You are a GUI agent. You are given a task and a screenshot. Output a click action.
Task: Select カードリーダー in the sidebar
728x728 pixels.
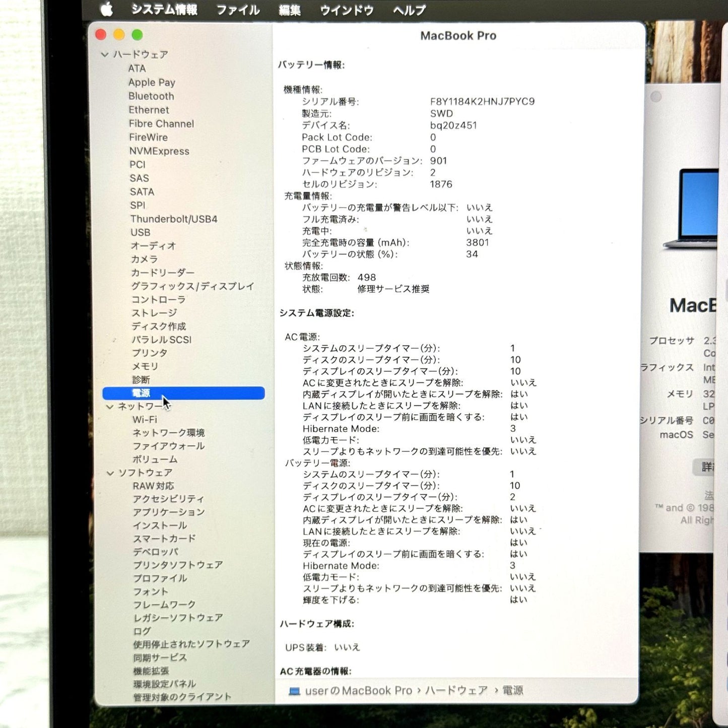pos(163,273)
